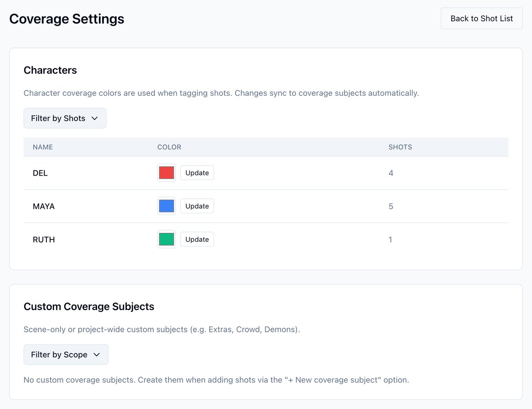Click the Scene-only or project-wide description text
The height and width of the screenshot is (409, 532).
tap(162, 330)
